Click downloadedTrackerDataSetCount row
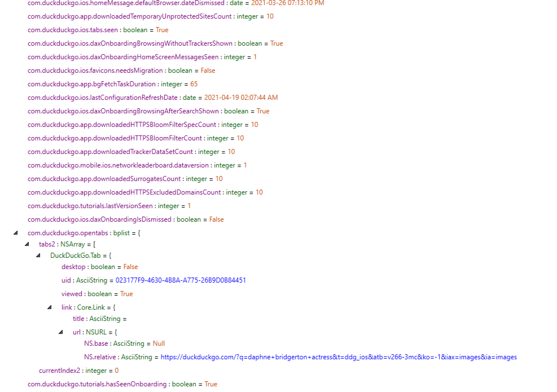 click(x=131, y=152)
